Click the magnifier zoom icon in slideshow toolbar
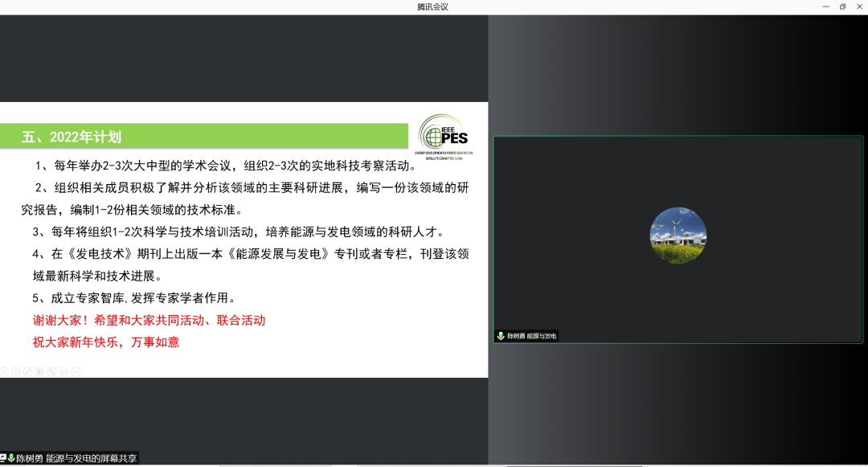The width and height of the screenshot is (868, 467). [51, 372]
